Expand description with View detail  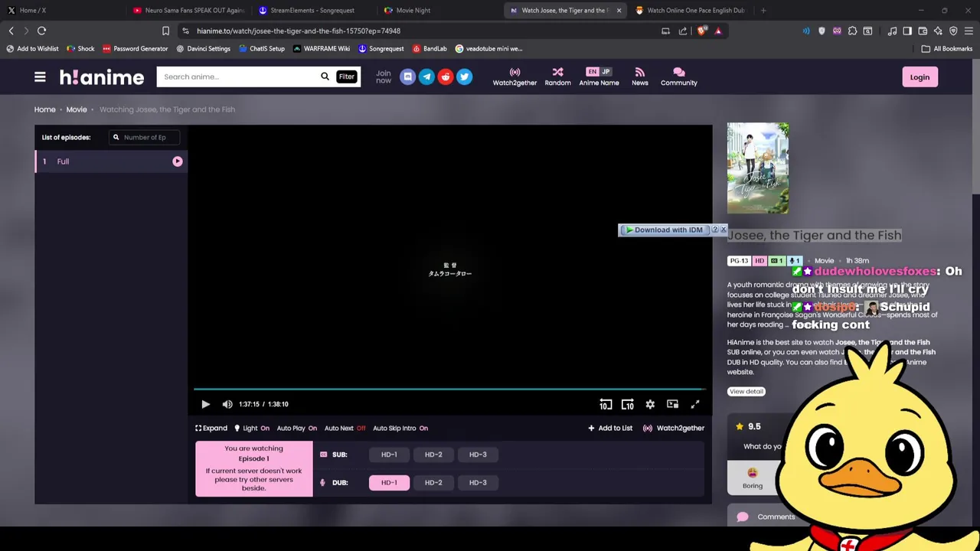point(746,391)
